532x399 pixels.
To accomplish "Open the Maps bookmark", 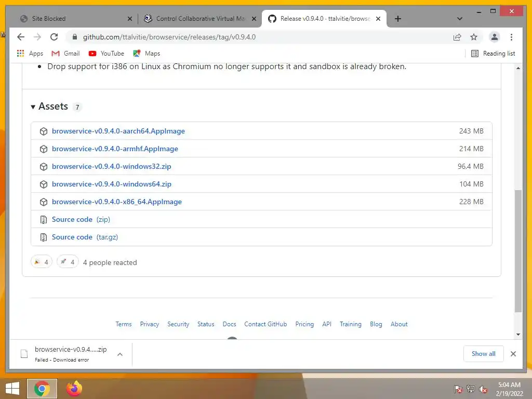I will (146, 54).
